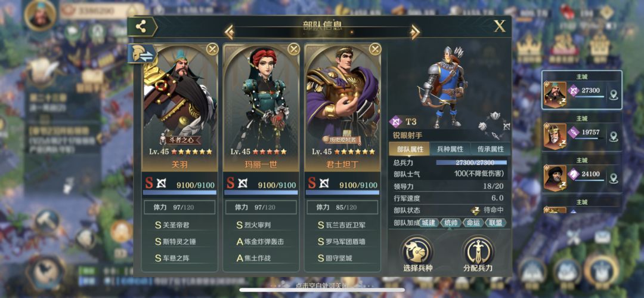Image resolution: width=644 pixels, height=298 pixels.
Task: Remove 玛丽一世 from the troop
Action: 293,49
